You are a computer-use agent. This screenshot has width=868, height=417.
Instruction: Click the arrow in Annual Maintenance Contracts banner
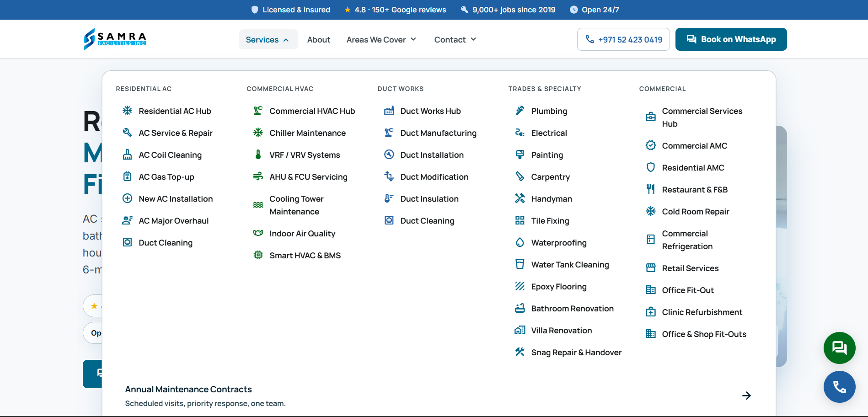pos(746,396)
